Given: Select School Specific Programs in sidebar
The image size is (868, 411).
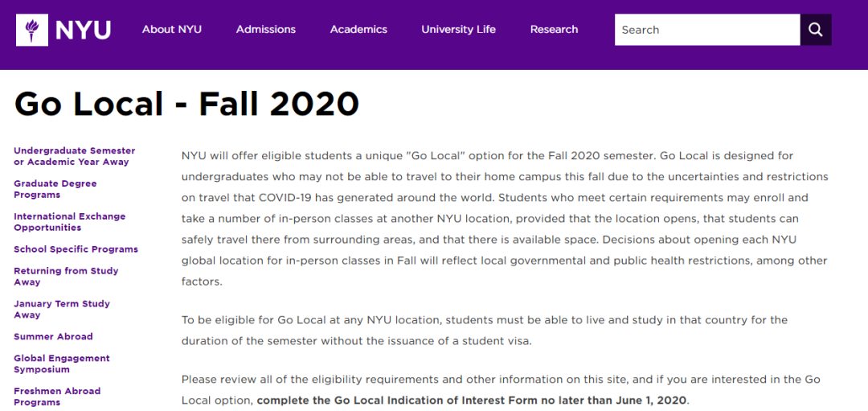Looking at the screenshot, I should point(76,249).
